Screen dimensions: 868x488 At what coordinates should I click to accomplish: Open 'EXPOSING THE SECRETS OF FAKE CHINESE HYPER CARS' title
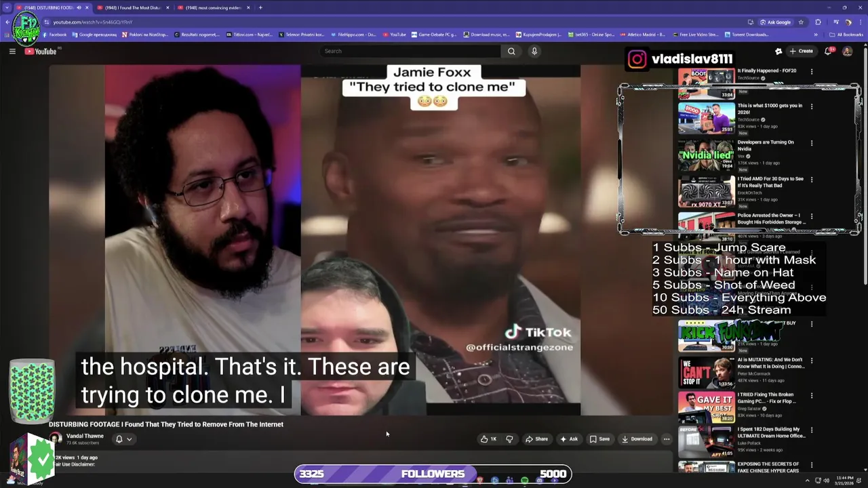click(x=768, y=467)
